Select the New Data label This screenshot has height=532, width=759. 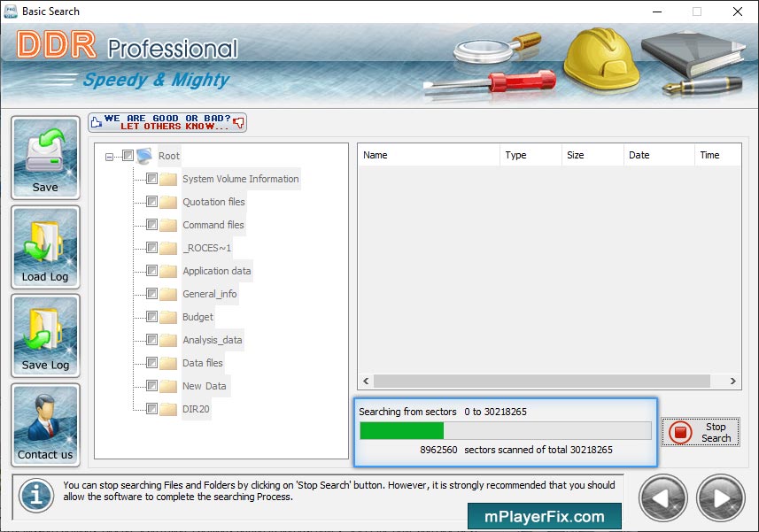205,386
